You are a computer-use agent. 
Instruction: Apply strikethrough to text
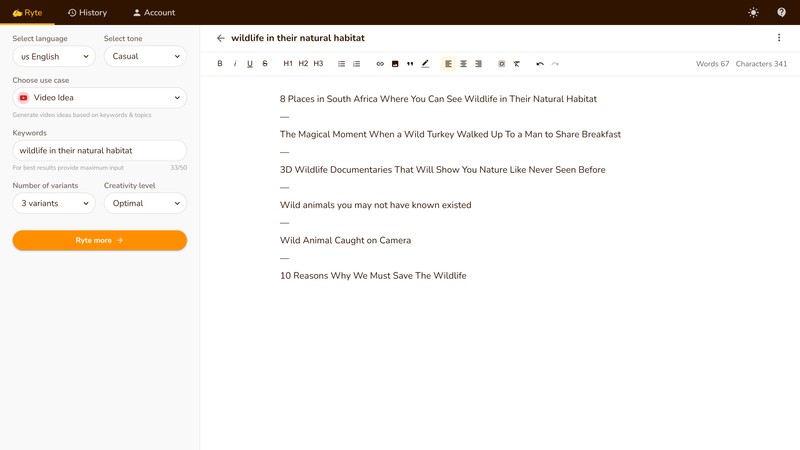point(265,64)
